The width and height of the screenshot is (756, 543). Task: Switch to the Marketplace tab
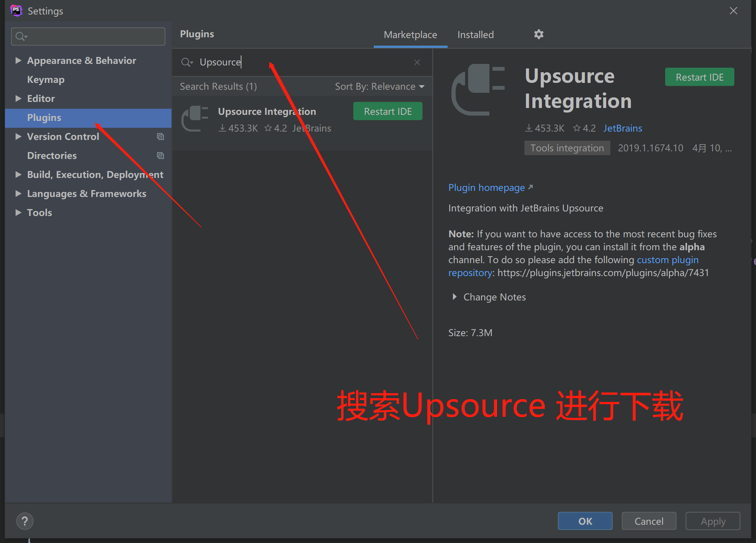coord(410,35)
